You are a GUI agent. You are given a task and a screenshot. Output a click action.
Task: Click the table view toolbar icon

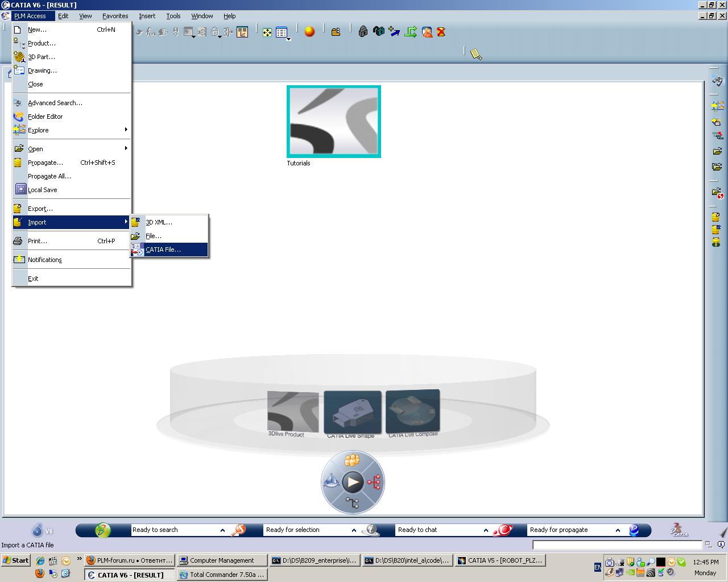(x=282, y=32)
